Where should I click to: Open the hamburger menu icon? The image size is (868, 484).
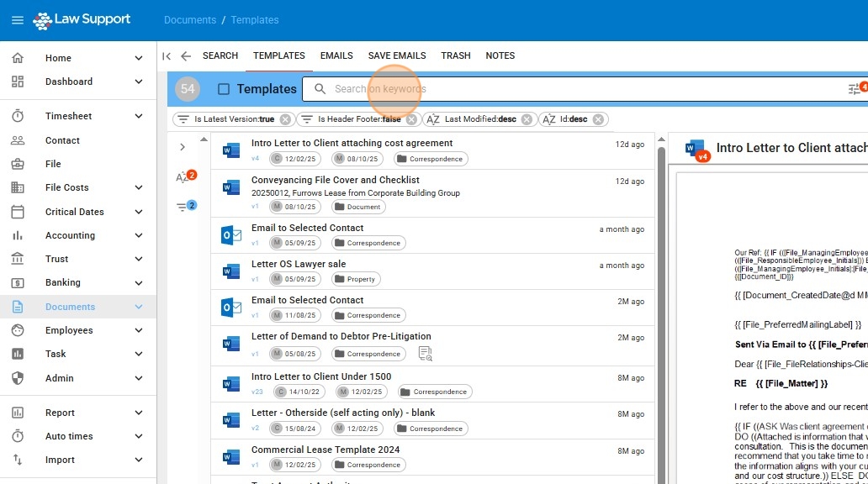(17, 20)
